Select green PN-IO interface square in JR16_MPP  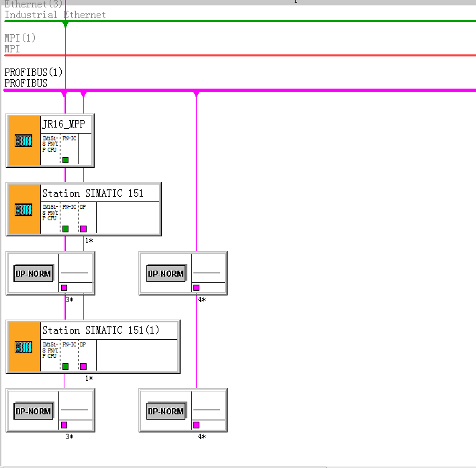tap(65, 160)
